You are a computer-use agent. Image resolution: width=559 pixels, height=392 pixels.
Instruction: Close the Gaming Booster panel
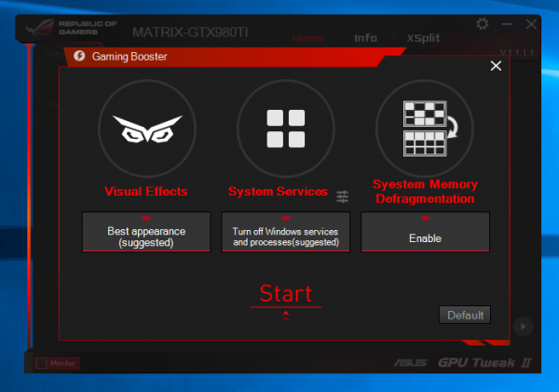[x=496, y=66]
